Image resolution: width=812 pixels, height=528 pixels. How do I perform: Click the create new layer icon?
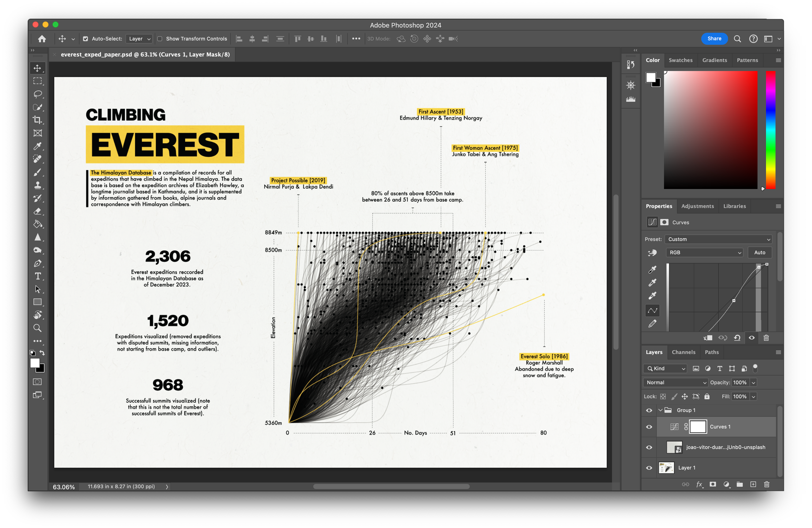(x=753, y=484)
